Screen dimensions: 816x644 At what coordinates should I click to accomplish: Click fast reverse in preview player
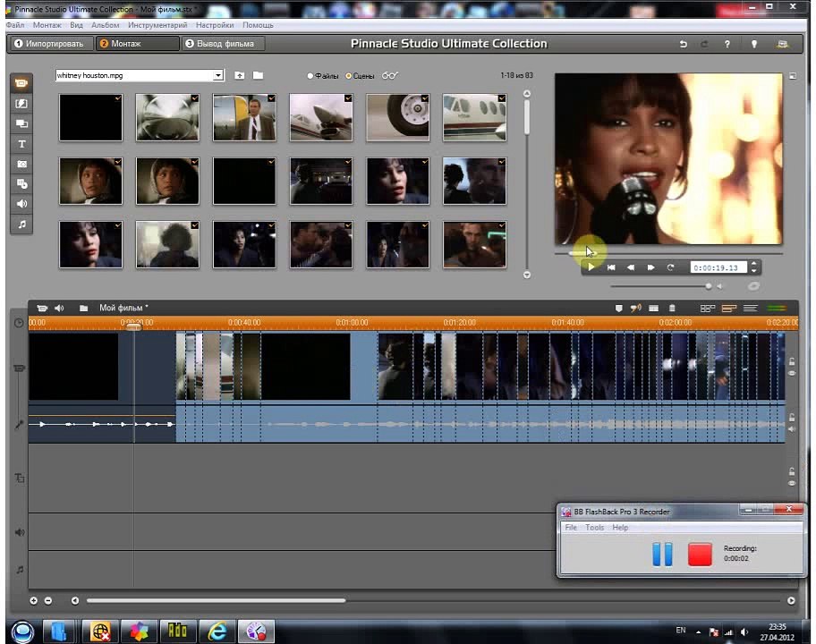pos(631,267)
